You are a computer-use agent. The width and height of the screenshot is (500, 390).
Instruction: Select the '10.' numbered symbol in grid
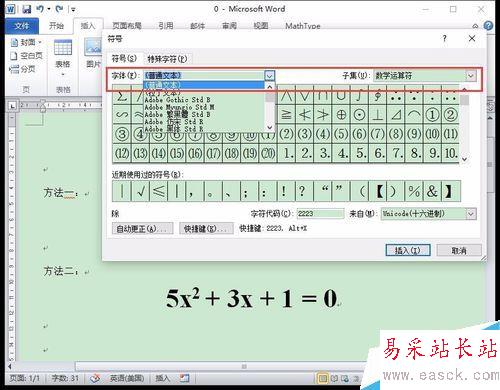click(450, 153)
